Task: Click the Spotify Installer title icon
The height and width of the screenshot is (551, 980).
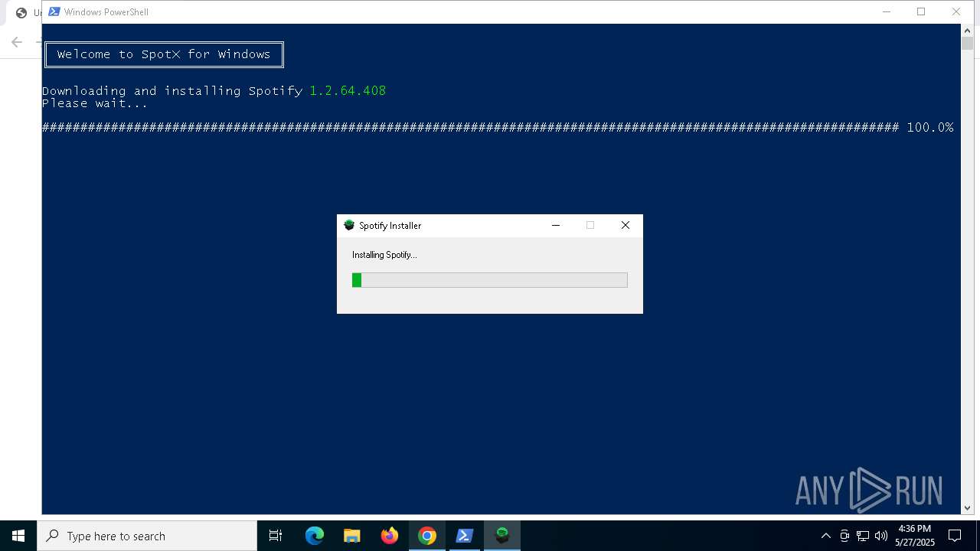Action: point(349,225)
